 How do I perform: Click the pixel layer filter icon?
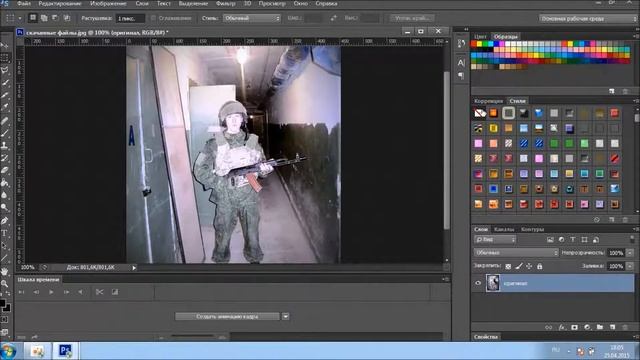pos(550,240)
